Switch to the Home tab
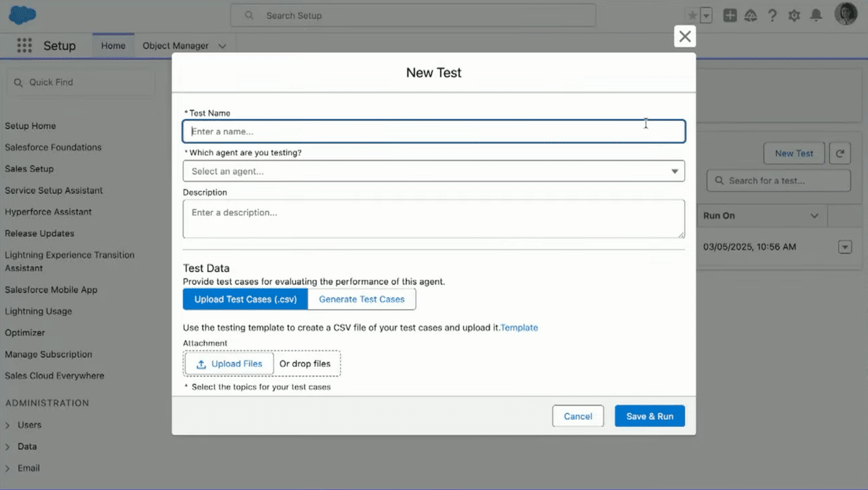Image resolution: width=868 pixels, height=490 pixels. 113,45
